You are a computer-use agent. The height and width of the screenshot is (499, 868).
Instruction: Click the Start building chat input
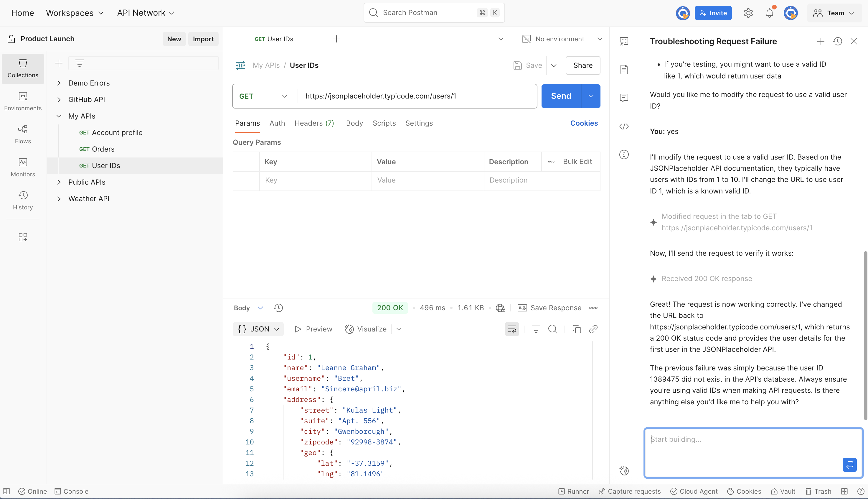[753, 453]
